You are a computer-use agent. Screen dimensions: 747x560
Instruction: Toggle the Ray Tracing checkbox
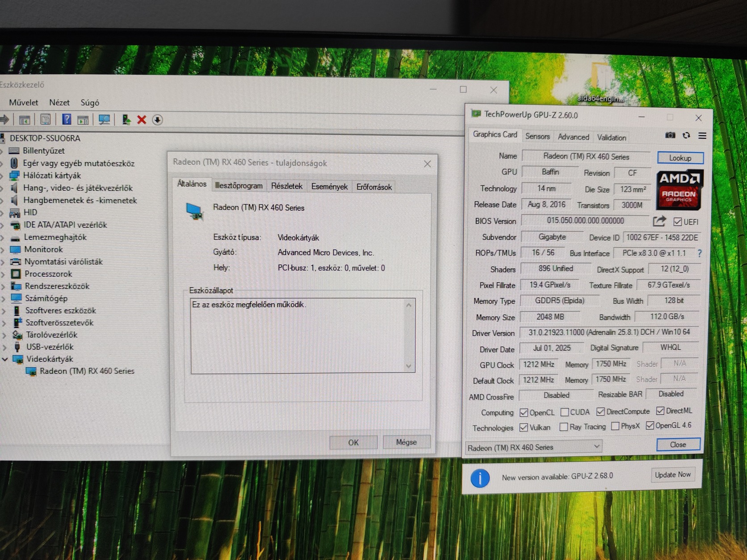(x=564, y=427)
